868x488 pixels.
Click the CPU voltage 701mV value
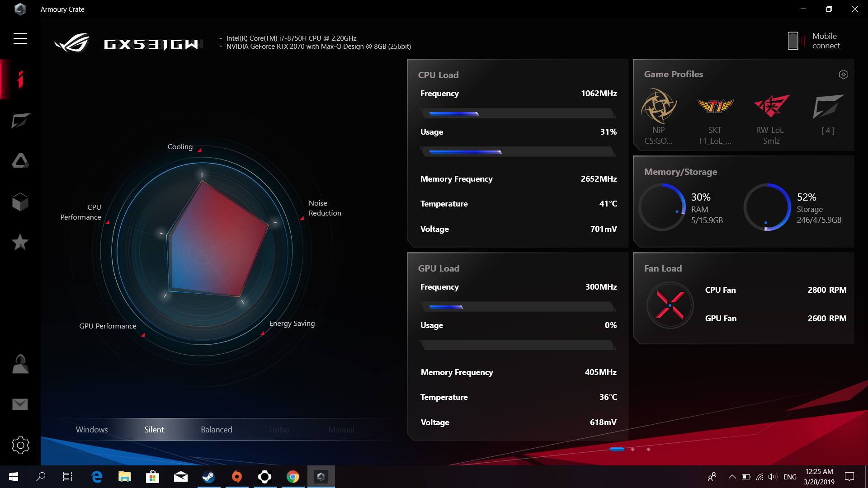(604, 229)
